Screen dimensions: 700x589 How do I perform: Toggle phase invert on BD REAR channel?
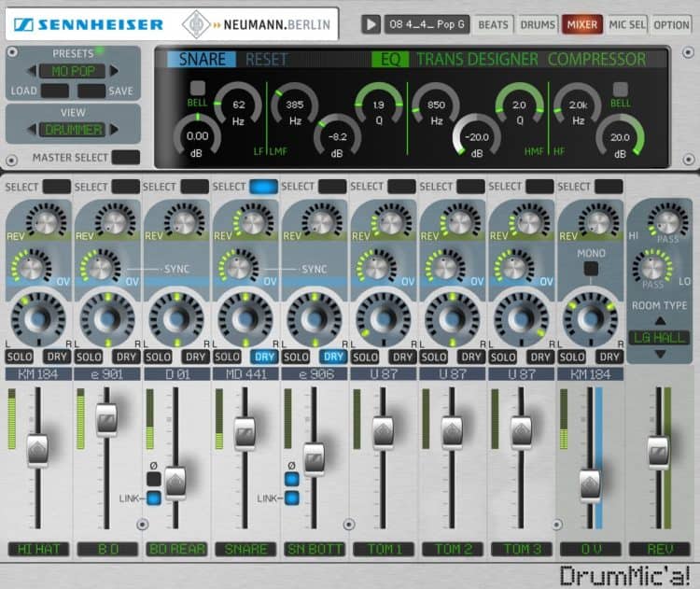tap(154, 479)
